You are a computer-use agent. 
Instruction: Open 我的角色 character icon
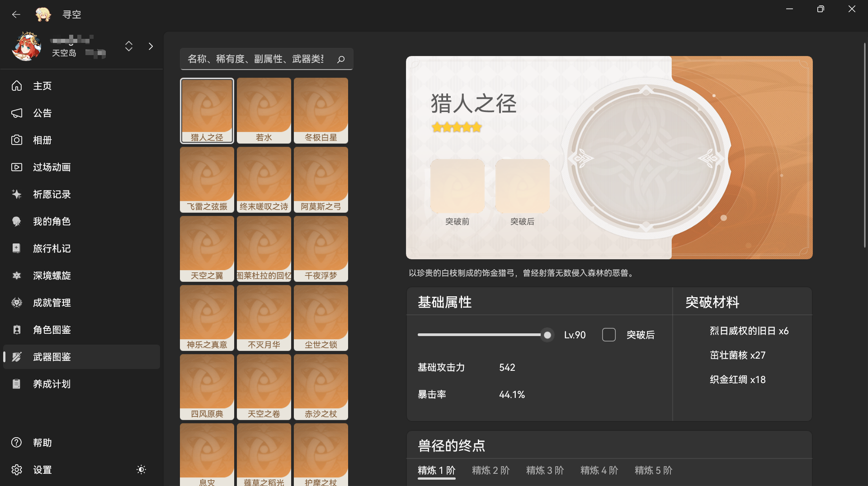click(x=17, y=221)
